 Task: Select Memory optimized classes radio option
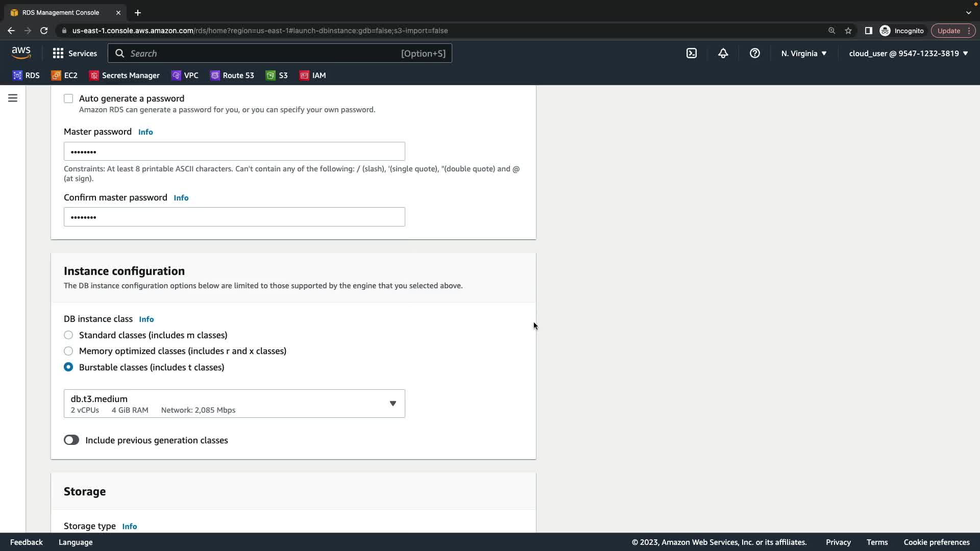point(68,351)
